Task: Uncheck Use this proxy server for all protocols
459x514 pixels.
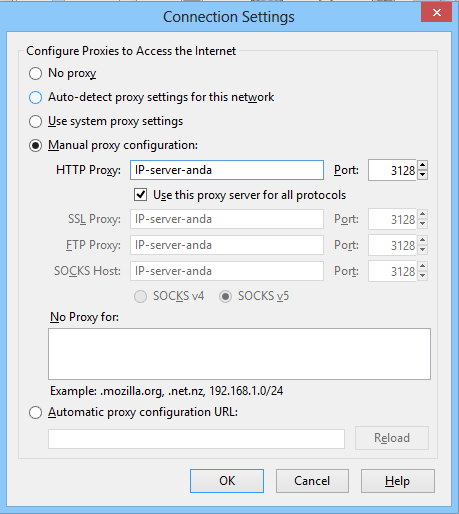Action: (140, 194)
